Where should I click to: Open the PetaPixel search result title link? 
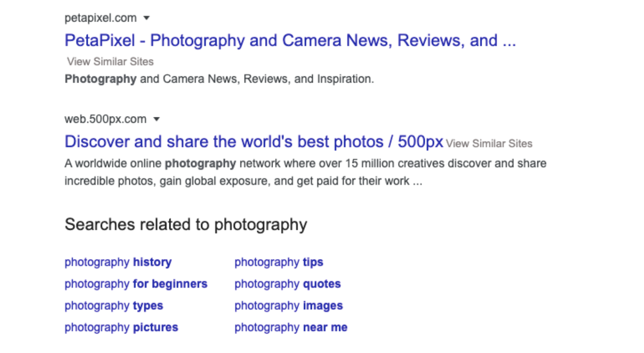coord(290,41)
